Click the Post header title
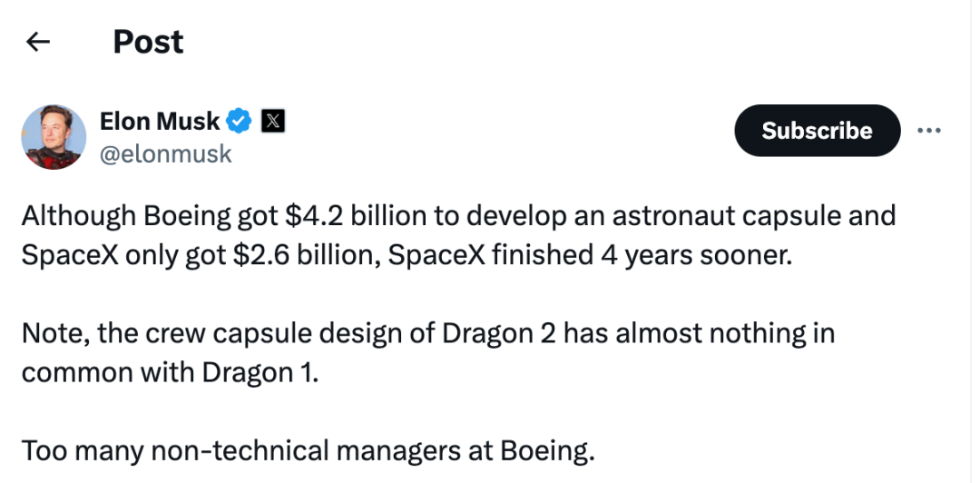 [x=148, y=42]
